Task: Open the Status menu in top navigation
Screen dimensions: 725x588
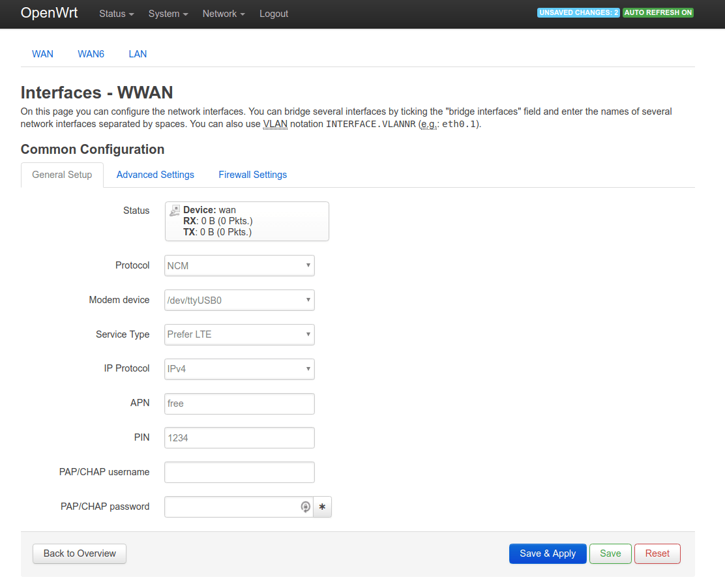Action: pos(117,14)
